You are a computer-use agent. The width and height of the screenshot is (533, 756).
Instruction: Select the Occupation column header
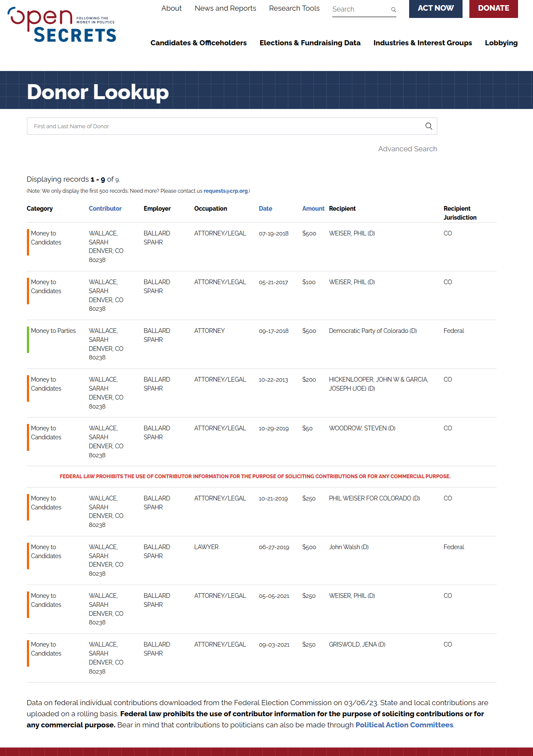pos(211,209)
